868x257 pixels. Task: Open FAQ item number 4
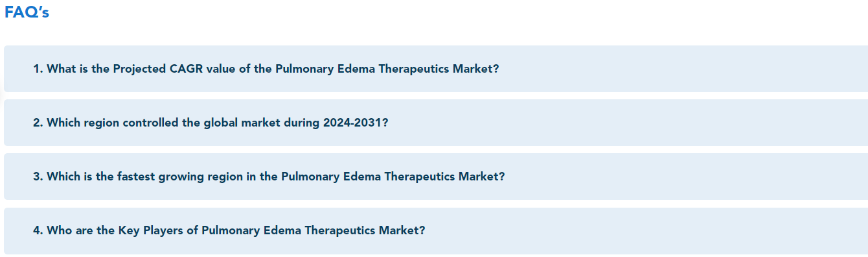435,231
